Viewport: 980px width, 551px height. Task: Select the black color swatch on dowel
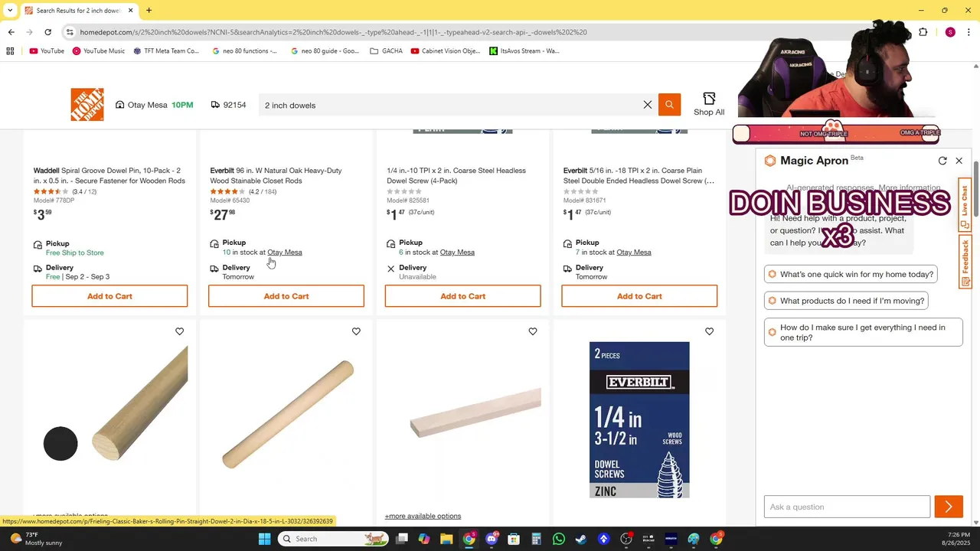[x=60, y=444]
